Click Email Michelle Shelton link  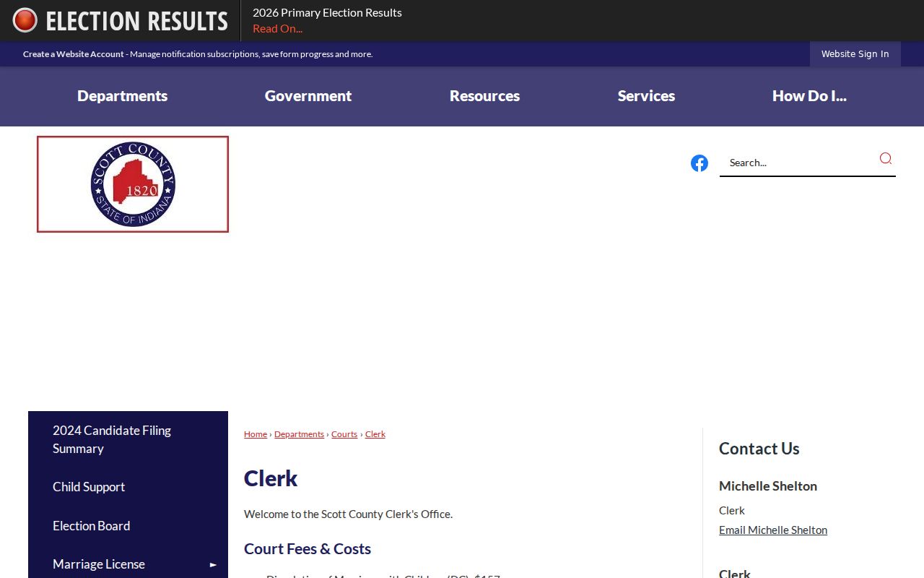773,530
